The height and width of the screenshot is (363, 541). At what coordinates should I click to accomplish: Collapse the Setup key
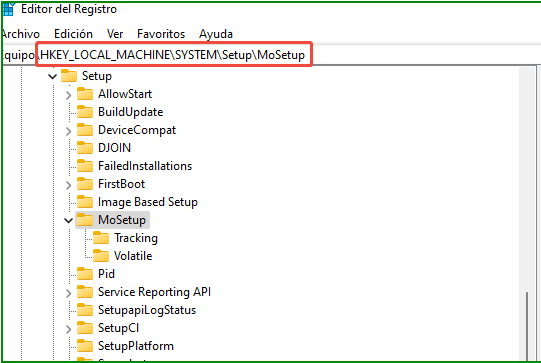[52, 76]
